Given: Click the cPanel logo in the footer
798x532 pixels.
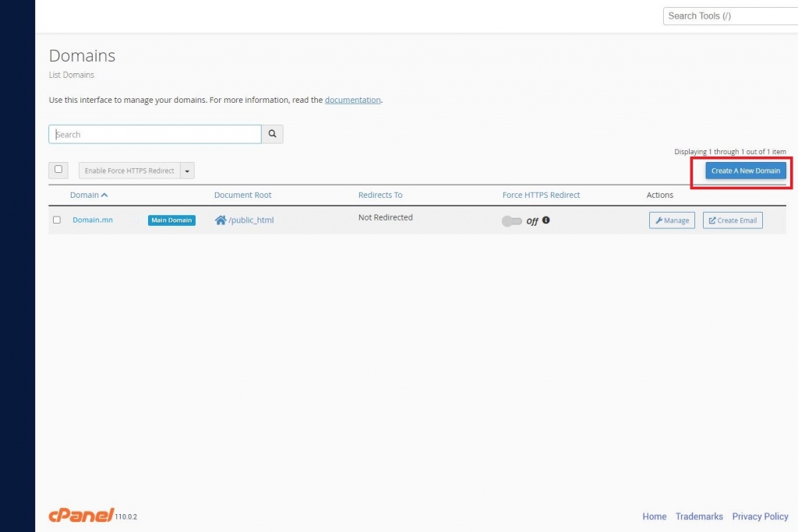Looking at the screenshot, I should pos(81,515).
